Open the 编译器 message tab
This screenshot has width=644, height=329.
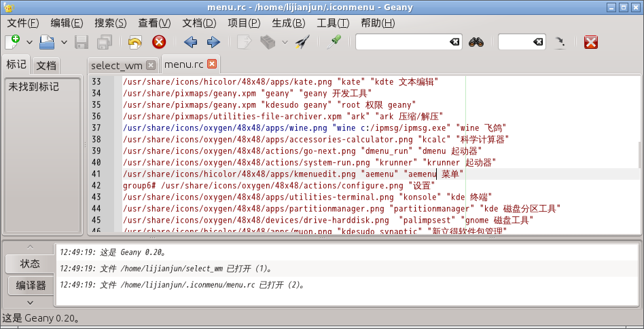(x=31, y=286)
